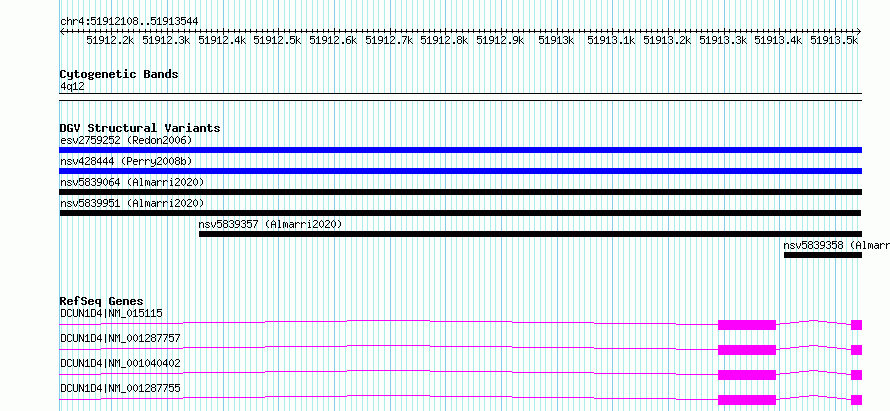Image resolution: width=890 pixels, height=411 pixels.
Task: Open the nsv5839951 (Almarri2020) label
Action: tap(132, 203)
